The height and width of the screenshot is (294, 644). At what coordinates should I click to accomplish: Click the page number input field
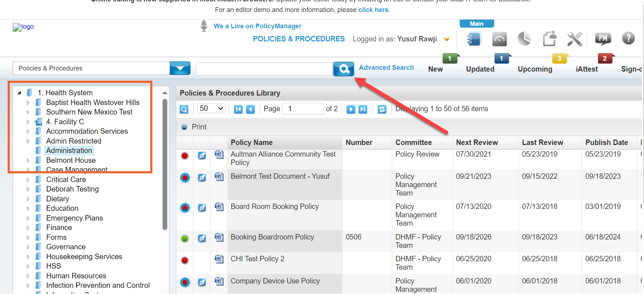tap(303, 109)
